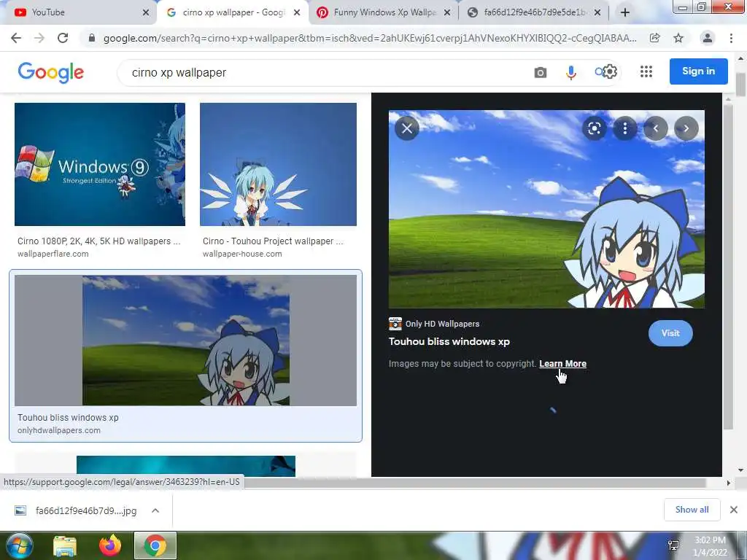Close the image preview panel
Image resolution: width=747 pixels, height=560 pixels.
[407, 128]
